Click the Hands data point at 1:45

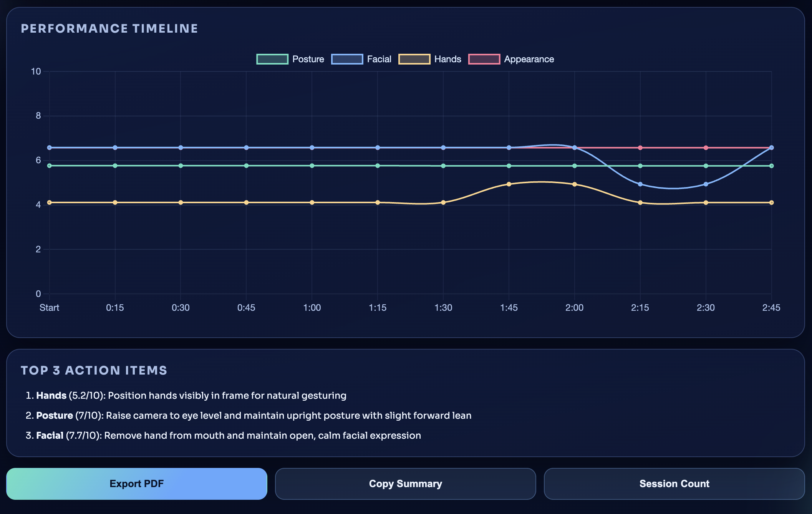click(509, 184)
